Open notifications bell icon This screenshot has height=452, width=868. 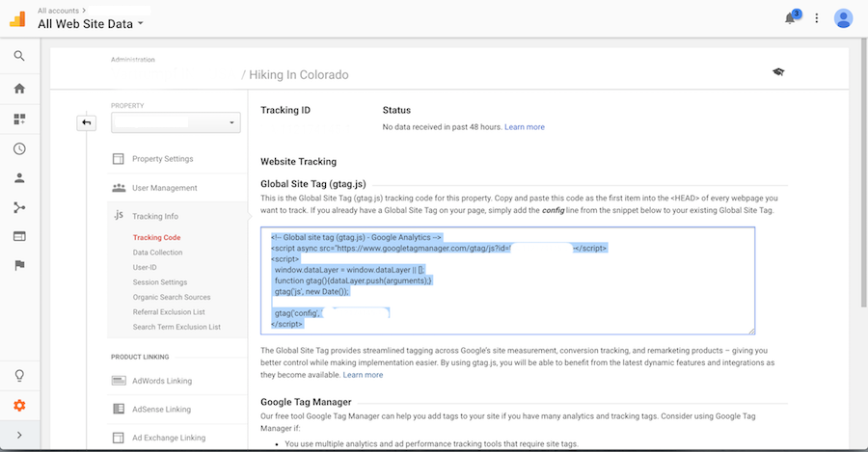point(791,18)
